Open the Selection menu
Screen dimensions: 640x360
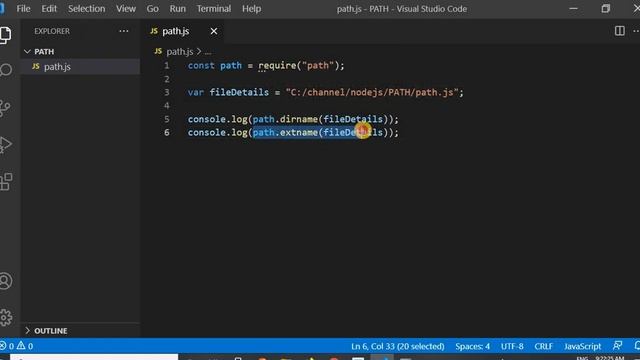(87, 9)
